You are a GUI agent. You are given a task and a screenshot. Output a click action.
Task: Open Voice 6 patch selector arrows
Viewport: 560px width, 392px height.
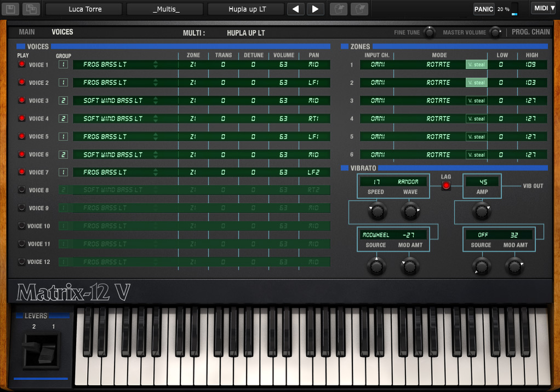coord(156,154)
